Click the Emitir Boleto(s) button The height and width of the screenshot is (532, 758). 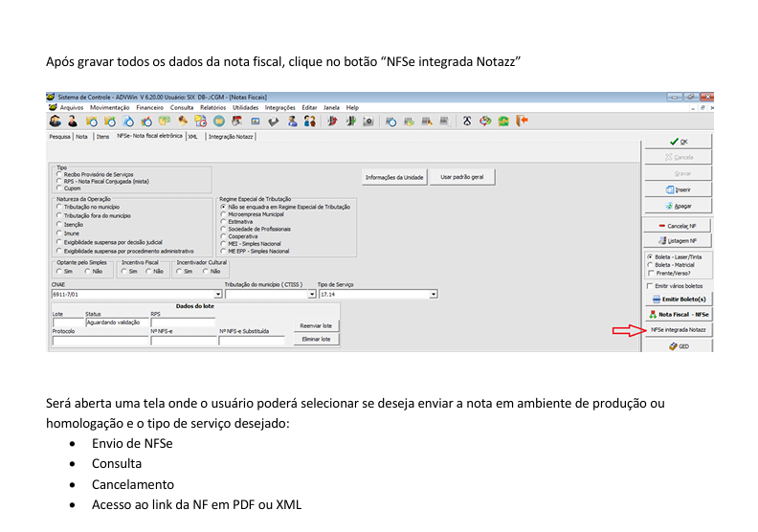click(679, 299)
